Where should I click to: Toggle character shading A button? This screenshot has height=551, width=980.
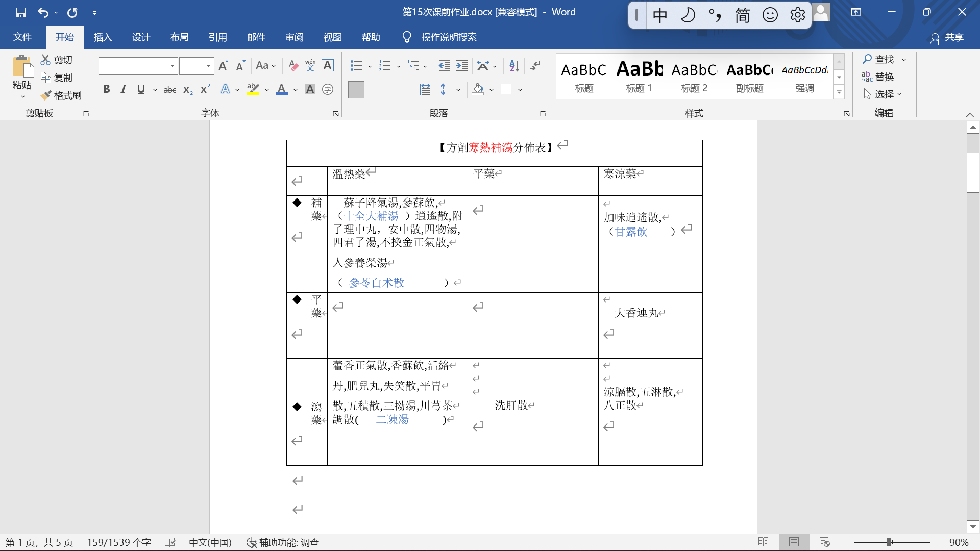pyautogui.click(x=310, y=90)
